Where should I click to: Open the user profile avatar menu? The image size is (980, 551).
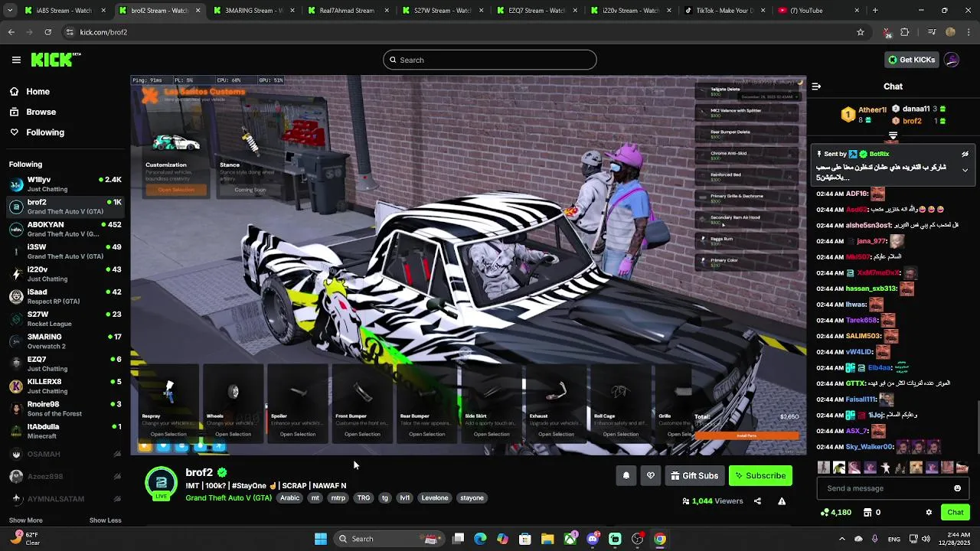tap(952, 60)
